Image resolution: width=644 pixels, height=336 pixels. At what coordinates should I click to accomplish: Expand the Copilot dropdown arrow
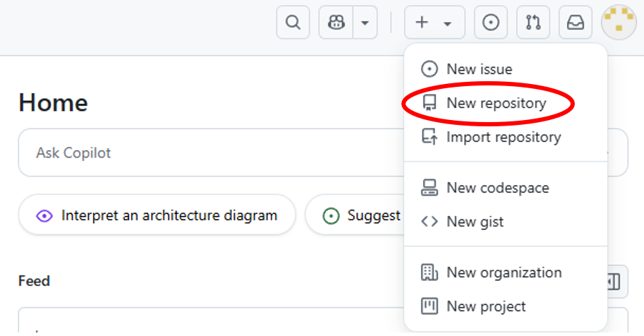click(365, 22)
